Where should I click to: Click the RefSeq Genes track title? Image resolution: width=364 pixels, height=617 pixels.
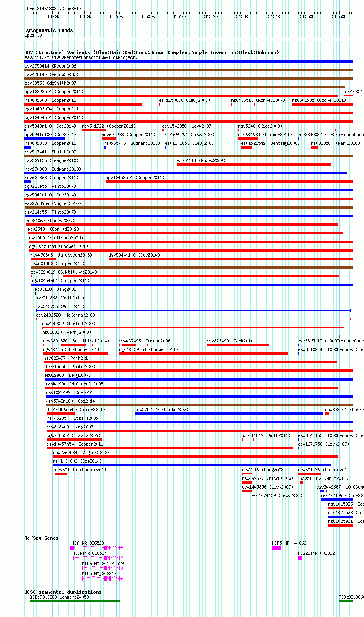pyautogui.click(x=41, y=538)
